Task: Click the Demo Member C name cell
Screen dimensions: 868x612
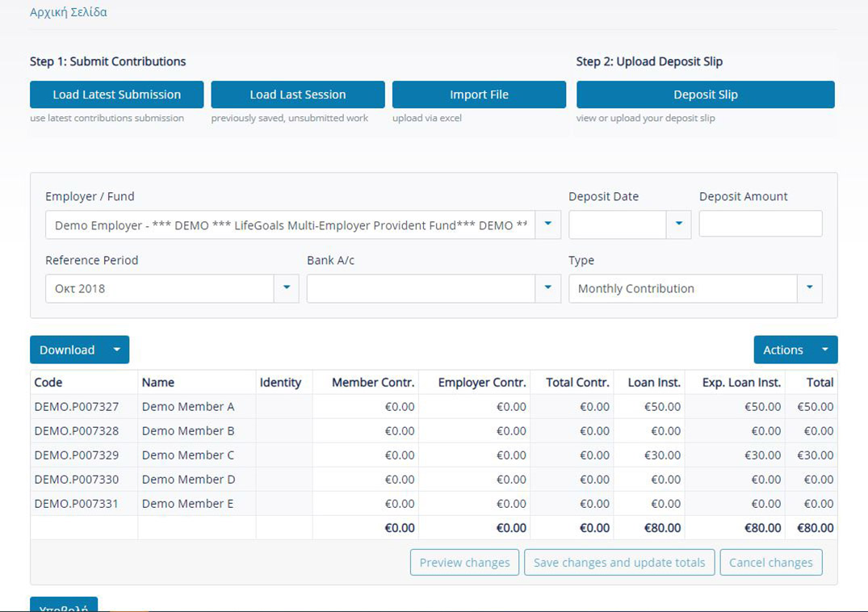Action: point(196,455)
